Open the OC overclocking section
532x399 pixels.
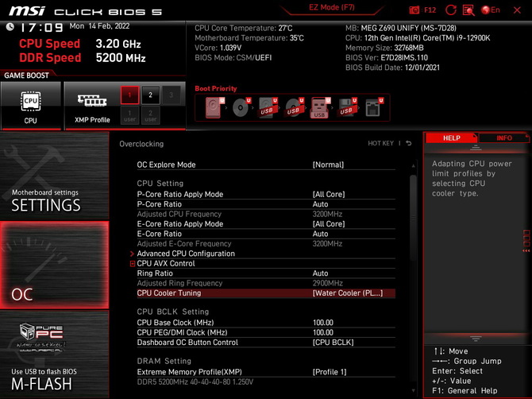(x=54, y=265)
